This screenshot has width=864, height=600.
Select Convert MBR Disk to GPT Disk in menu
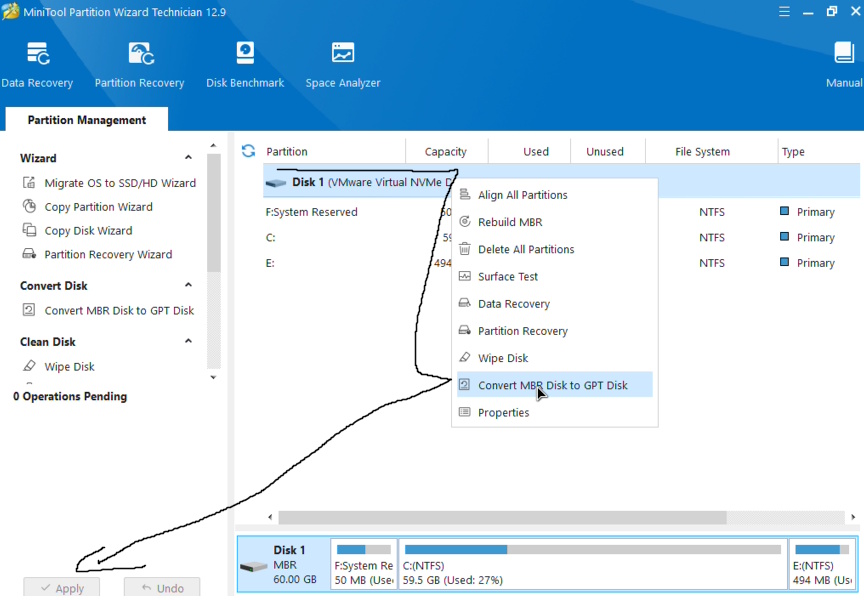[x=554, y=385]
